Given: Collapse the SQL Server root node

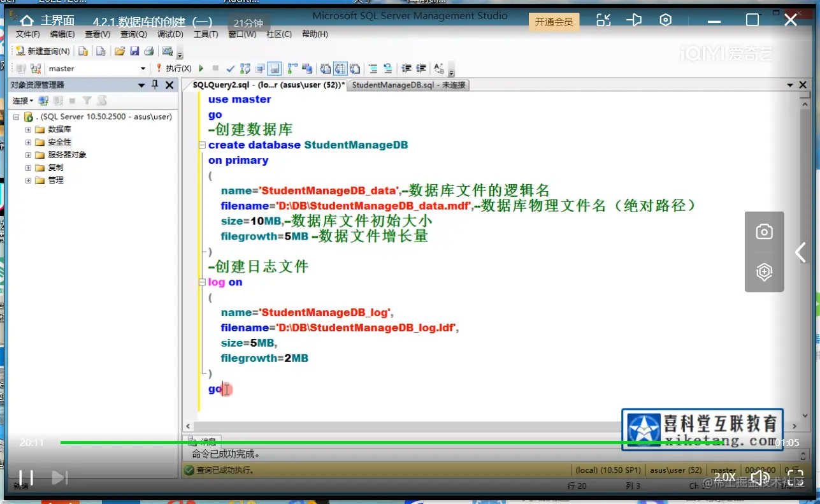Looking at the screenshot, I should (x=16, y=117).
